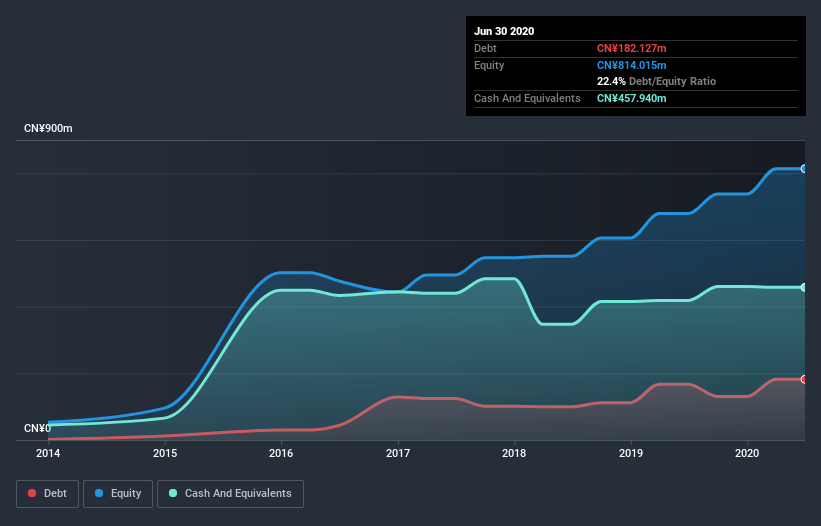Viewport: 821px width, 526px height.
Task: Select the 2018 x-axis label
Action: 514,453
